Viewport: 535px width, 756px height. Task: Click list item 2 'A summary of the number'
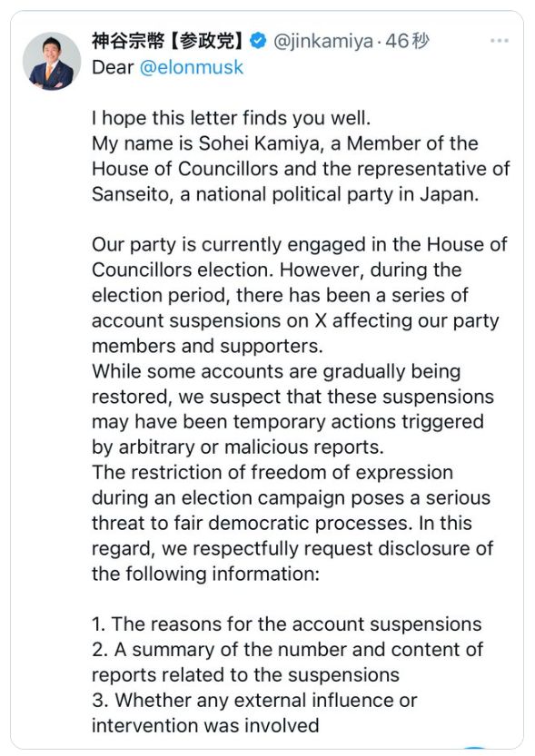287,662
